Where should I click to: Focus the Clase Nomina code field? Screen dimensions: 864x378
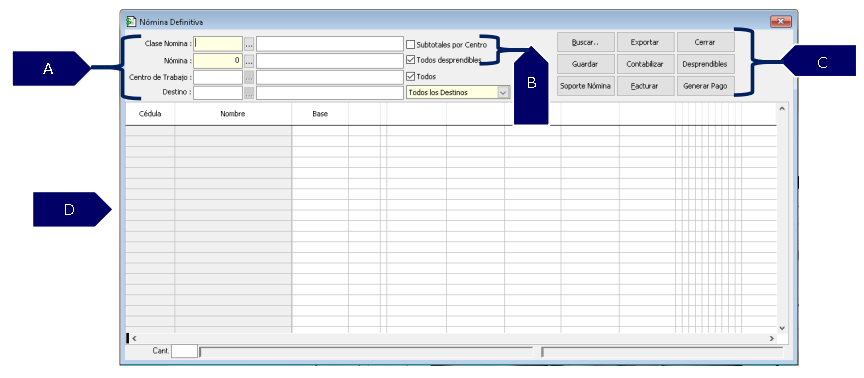(x=218, y=44)
